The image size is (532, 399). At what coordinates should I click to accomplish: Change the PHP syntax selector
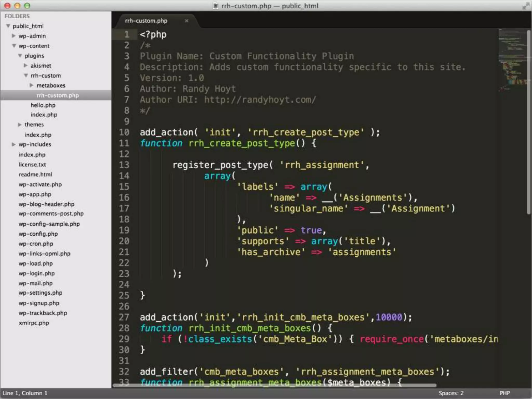click(505, 393)
